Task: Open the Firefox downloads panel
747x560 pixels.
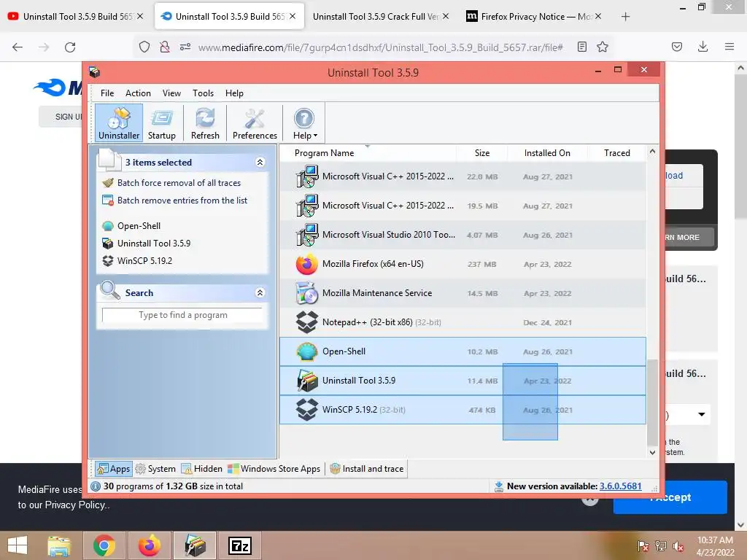Action: pyautogui.click(x=703, y=47)
